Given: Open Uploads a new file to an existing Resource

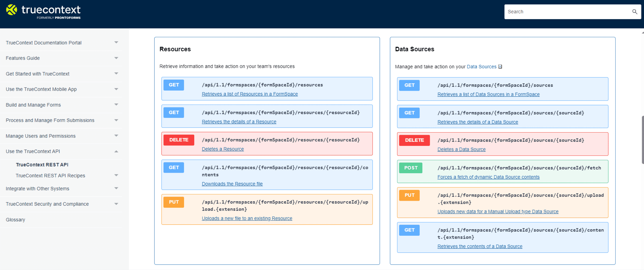Looking at the screenshot, I should [x=247, y=218].
